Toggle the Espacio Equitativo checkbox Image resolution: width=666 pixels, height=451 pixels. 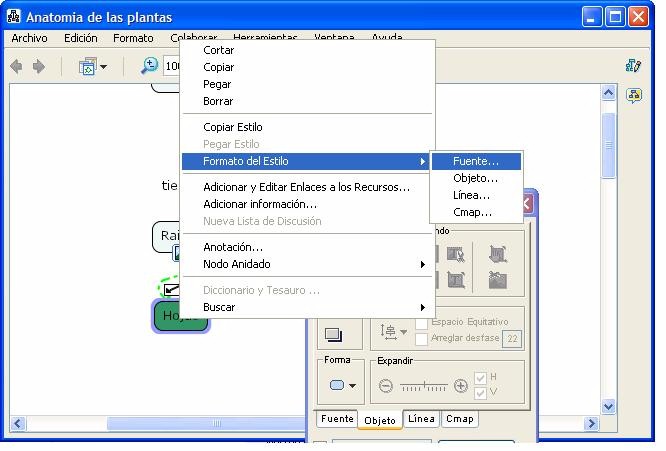[x=422, y=322]
